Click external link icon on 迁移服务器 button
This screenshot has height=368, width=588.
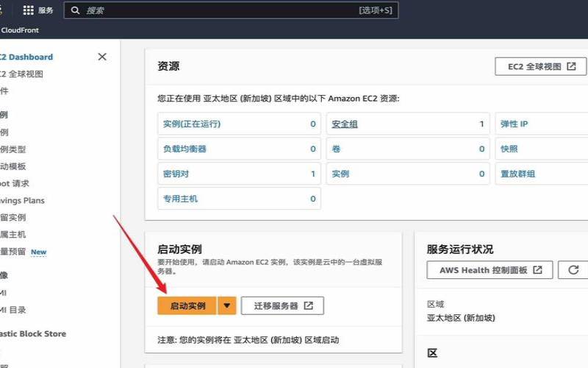coord(308,305)
